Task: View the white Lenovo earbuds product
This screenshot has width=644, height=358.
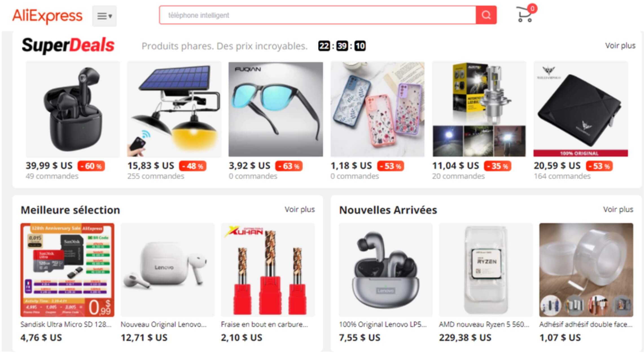Action: (168, 270)
